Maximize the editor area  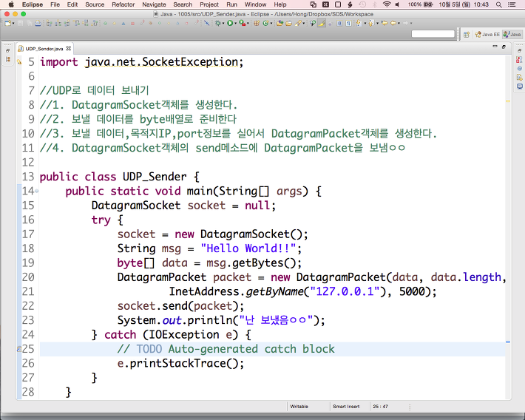[x=504, y=47]
